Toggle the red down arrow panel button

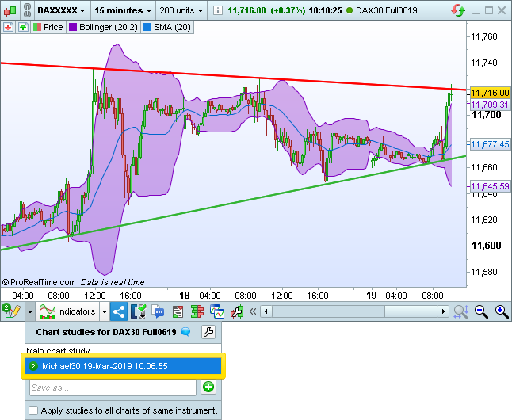(x=8, y=27)
